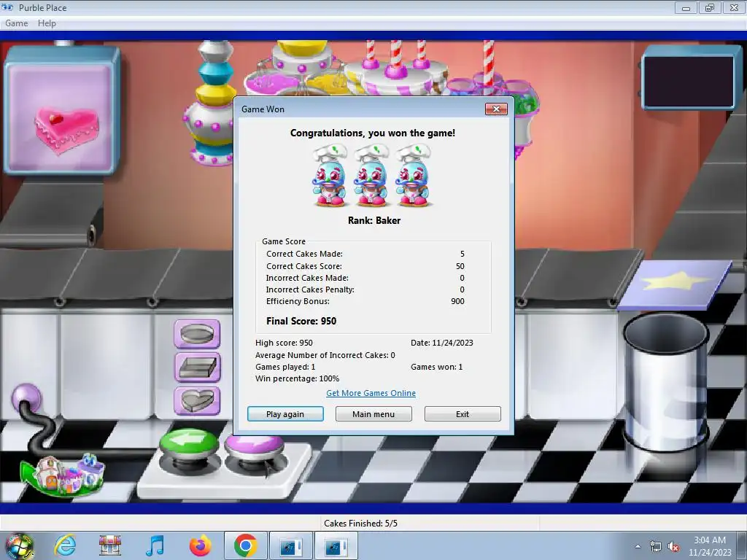
Task: Click the third chef Purble trophy
Action: tap(414, 176)
